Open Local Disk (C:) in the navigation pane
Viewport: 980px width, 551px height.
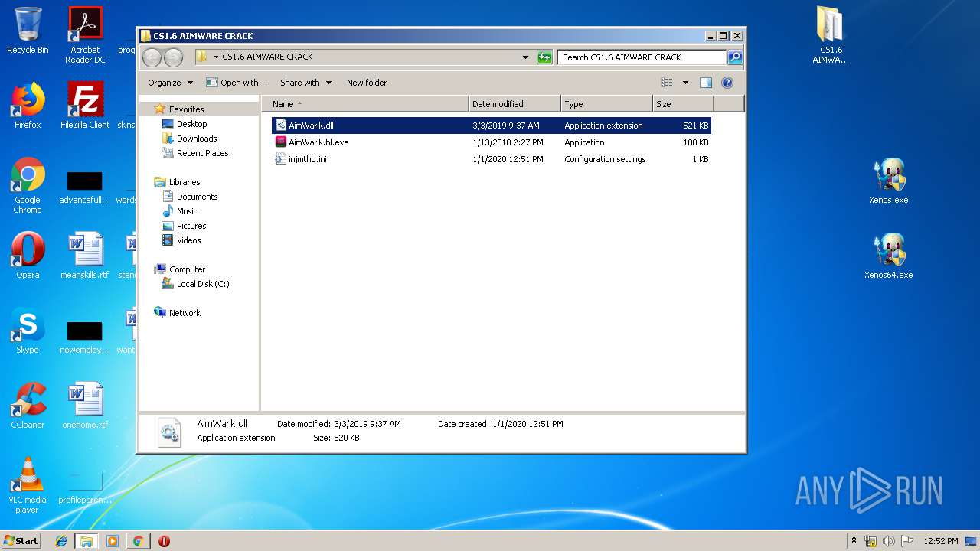point(202,284)
